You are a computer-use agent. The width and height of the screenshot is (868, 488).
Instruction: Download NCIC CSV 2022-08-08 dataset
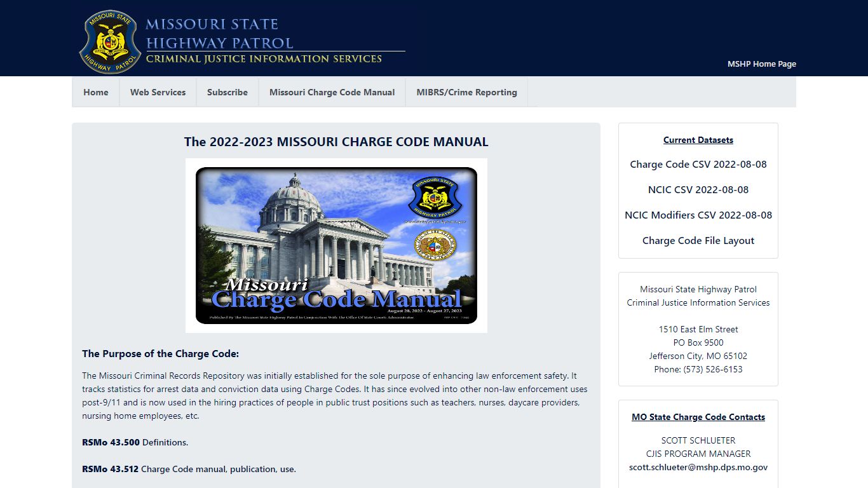tap(698, 189)
